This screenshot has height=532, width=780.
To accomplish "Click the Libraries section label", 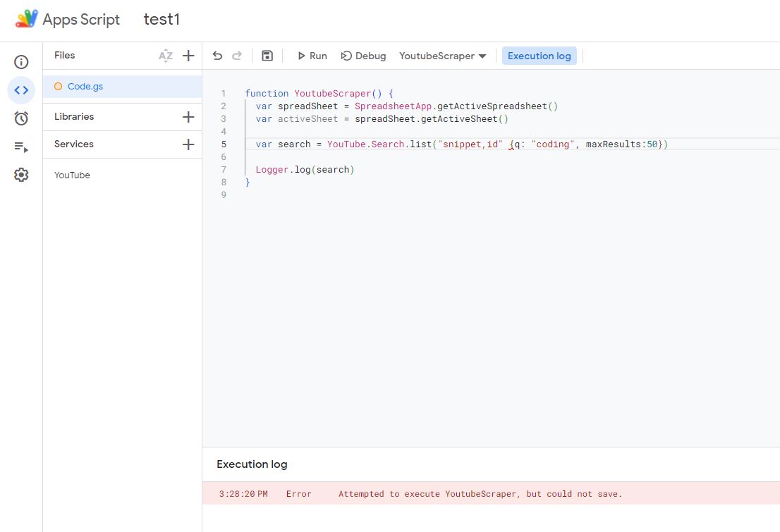I will click(74, 116).
